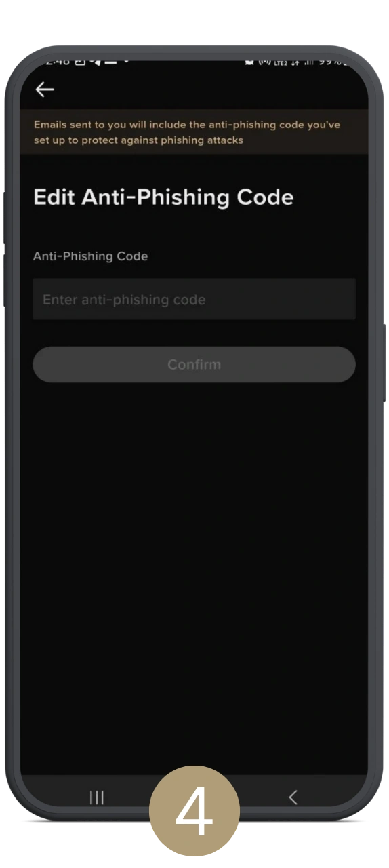Tap the back arrow at top left
The image size is (389, 868).
point(45,90)
